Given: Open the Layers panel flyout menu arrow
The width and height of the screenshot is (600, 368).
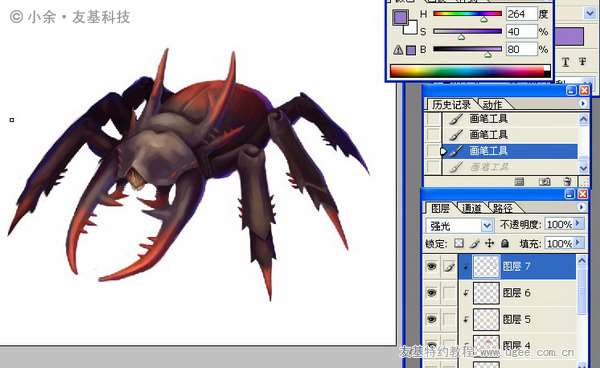Looking at the screenshot, I should pyautogui.click(x=582, y=207).
